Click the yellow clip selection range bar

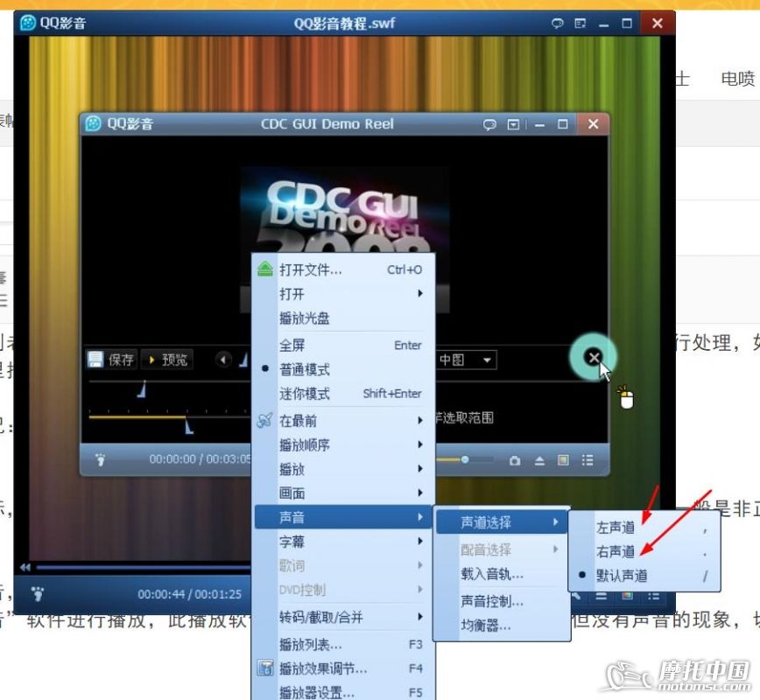137,416
